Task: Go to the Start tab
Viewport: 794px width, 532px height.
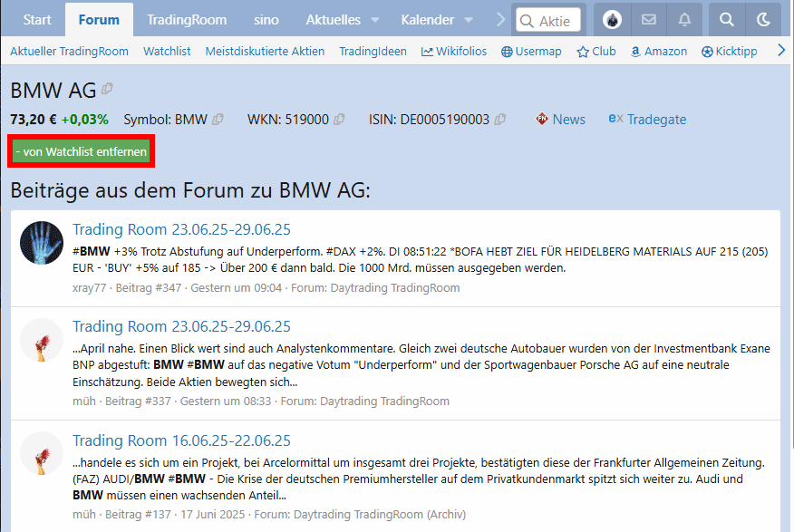Action: (37, 20)
